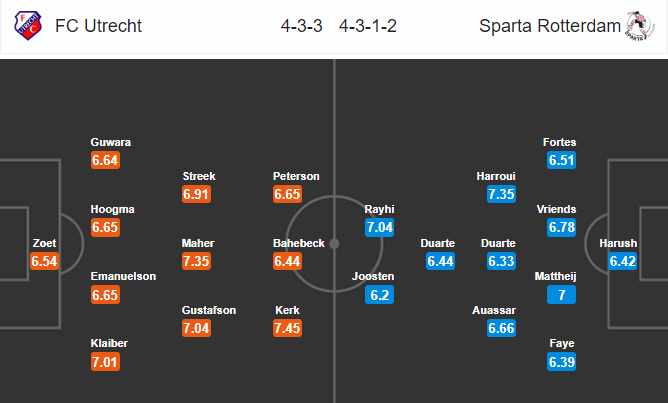Click the 4-3-1-2 formation label
Image resolution: width=668 pixels, height=403 pixels.
[368, 26]
